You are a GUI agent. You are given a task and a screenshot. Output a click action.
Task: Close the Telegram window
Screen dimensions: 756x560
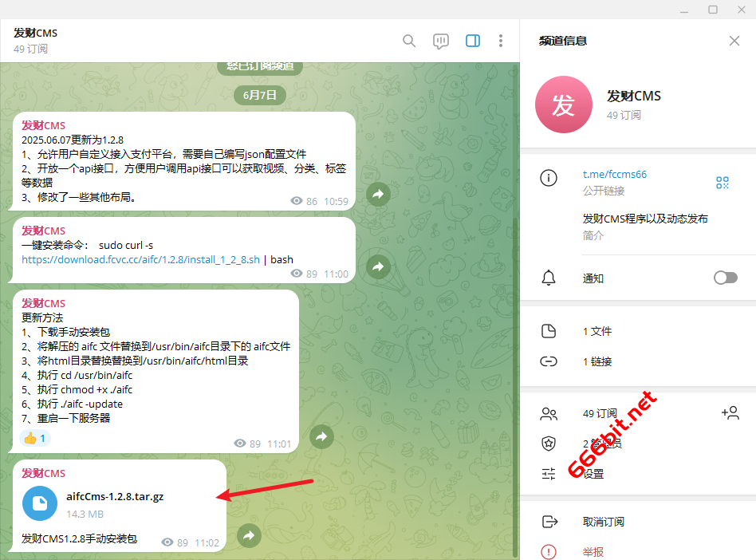click(742, 10)
